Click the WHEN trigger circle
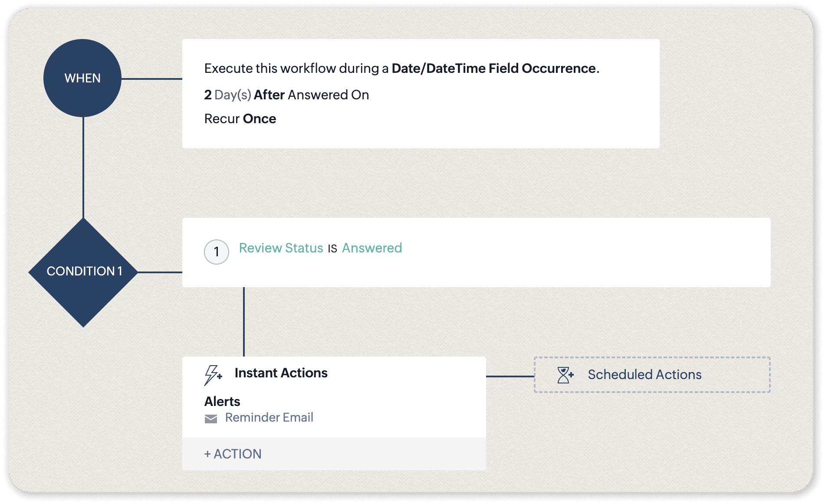This screenshot has height=504, width=825. pyautogui.click(x=82, y=78)
